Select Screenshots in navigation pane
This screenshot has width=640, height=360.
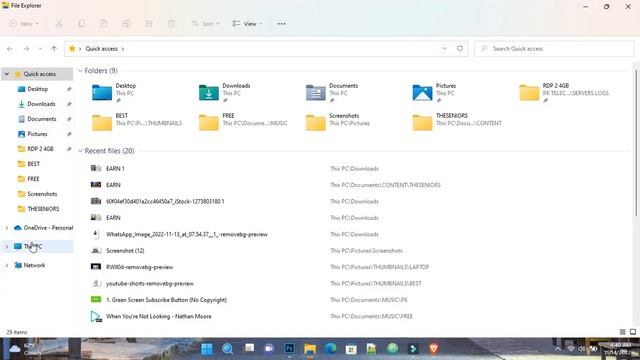[42, 194]
